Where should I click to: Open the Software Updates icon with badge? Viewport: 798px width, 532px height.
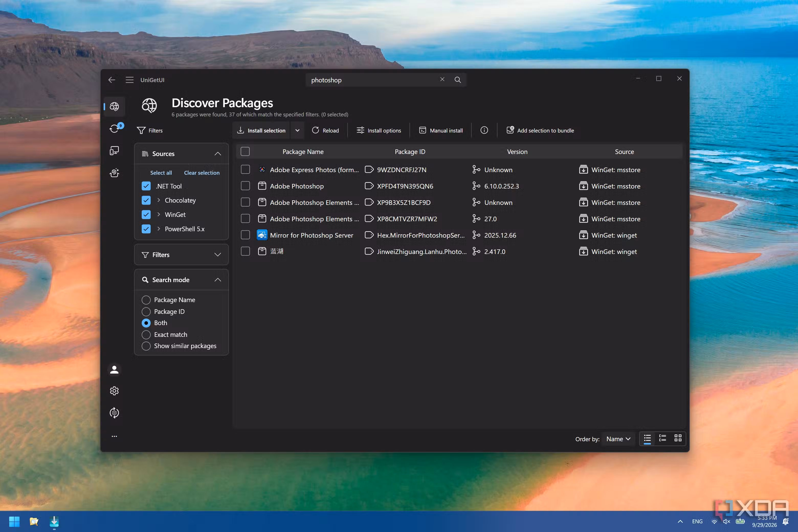pos(114,128)
